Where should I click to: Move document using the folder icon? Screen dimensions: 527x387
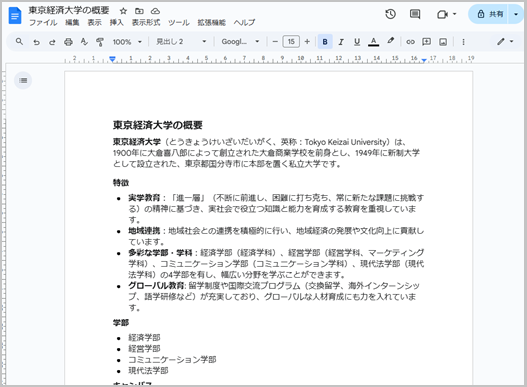tap(139, 11)
